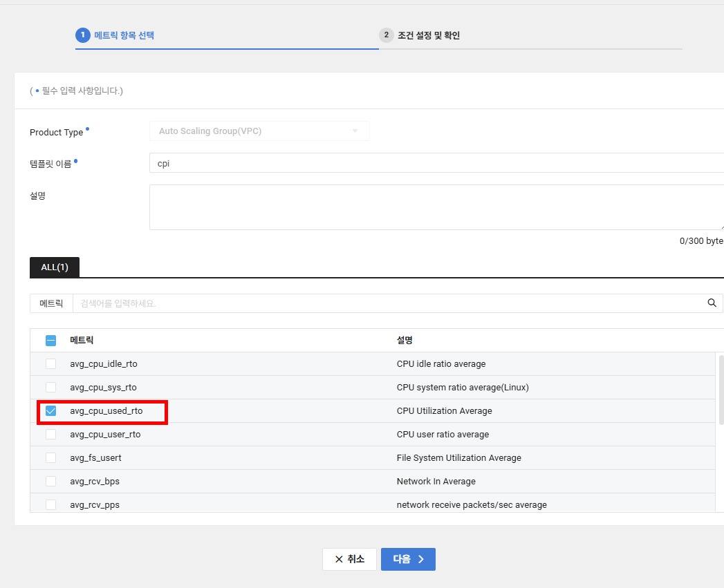Click 'CPU idle ratio average' description
Viewport: 724px width, 588px height.
click(441, 363)
